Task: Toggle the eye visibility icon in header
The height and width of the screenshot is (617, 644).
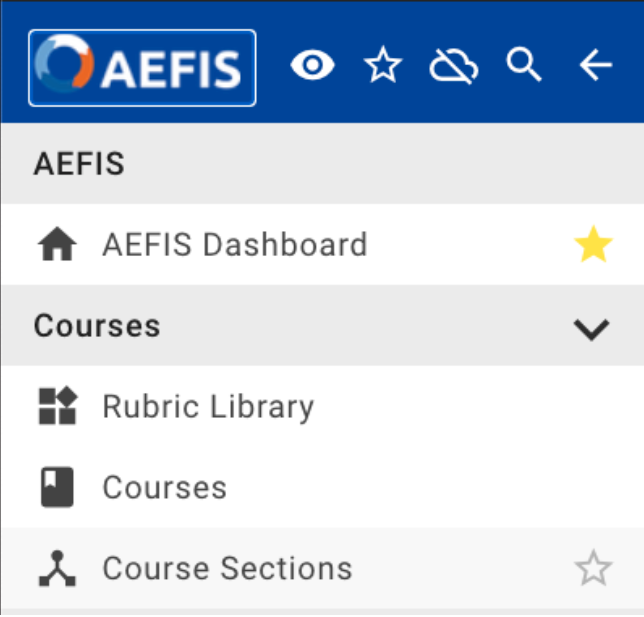Action: tap(313, 65)
